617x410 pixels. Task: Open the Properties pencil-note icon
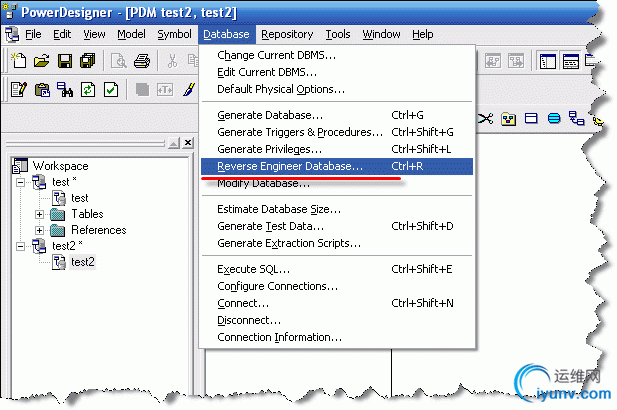[18, 90]
